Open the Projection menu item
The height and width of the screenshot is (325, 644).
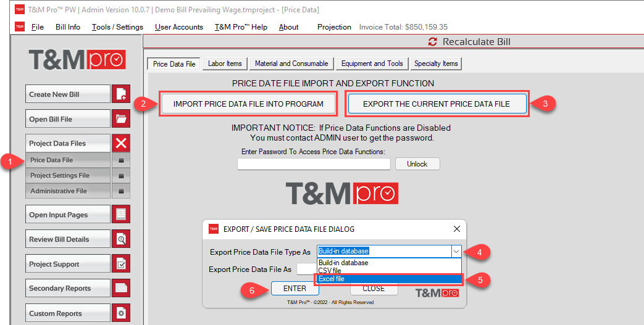coord(334,27)
